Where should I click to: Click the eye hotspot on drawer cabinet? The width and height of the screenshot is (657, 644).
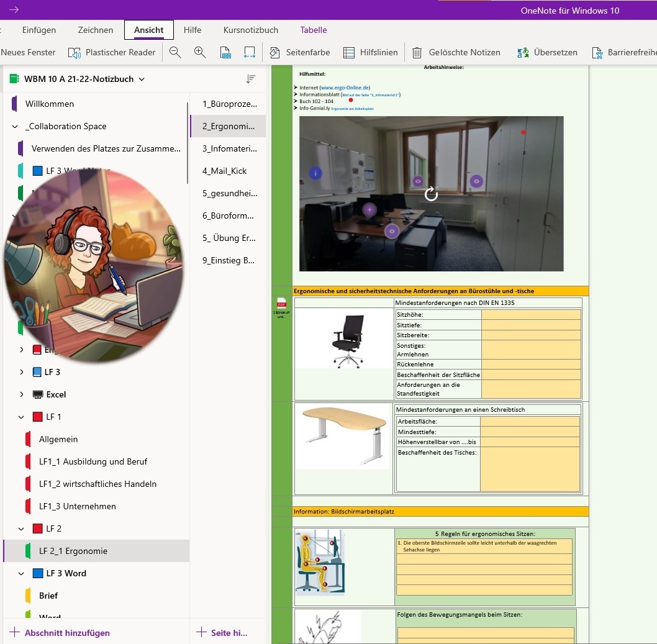tap(392, 231)
